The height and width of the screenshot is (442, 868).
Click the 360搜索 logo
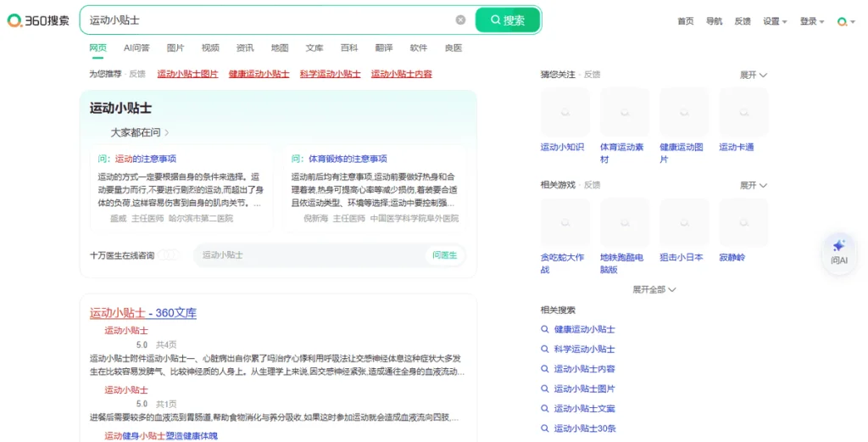38,20
